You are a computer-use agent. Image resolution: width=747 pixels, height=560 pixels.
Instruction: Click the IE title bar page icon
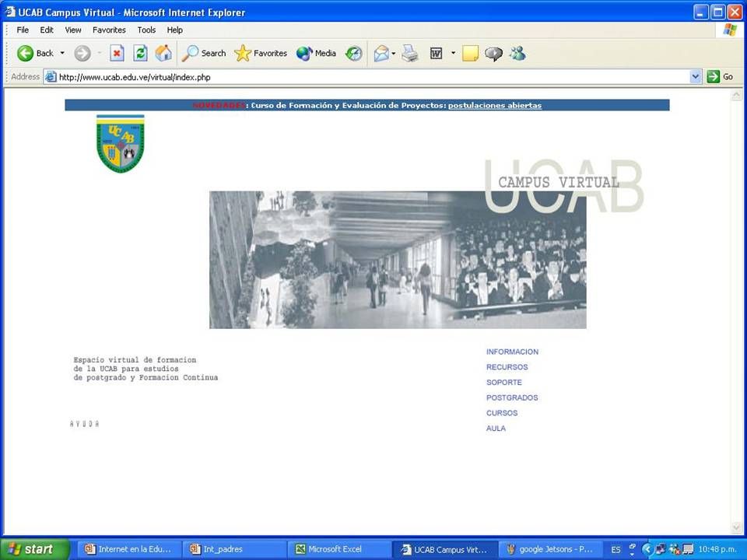pos(10,12)
